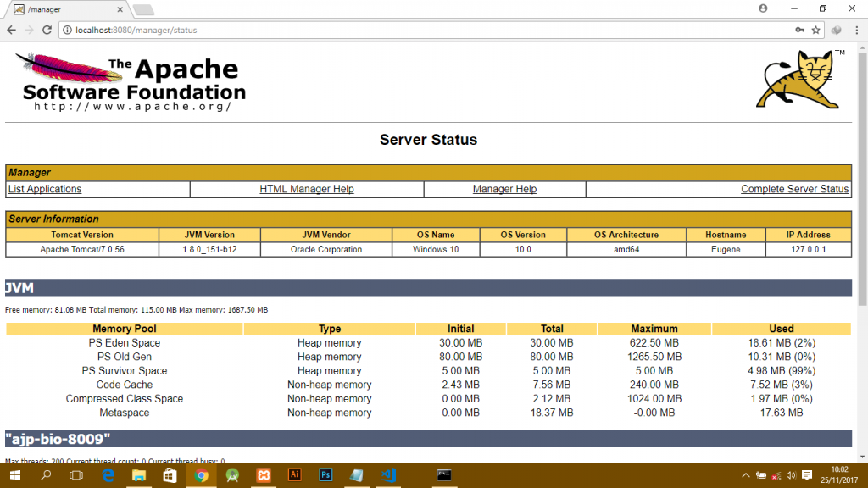The height and width of the screenshot is (488, 868).
Task: Open site info icon beside the URL
Action: pos(67,30)
